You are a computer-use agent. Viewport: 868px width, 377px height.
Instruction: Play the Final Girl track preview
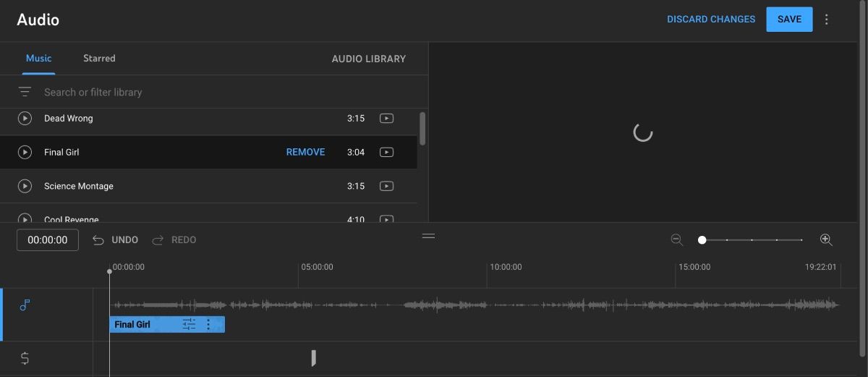pyautogui.click(x=25, y=152)
